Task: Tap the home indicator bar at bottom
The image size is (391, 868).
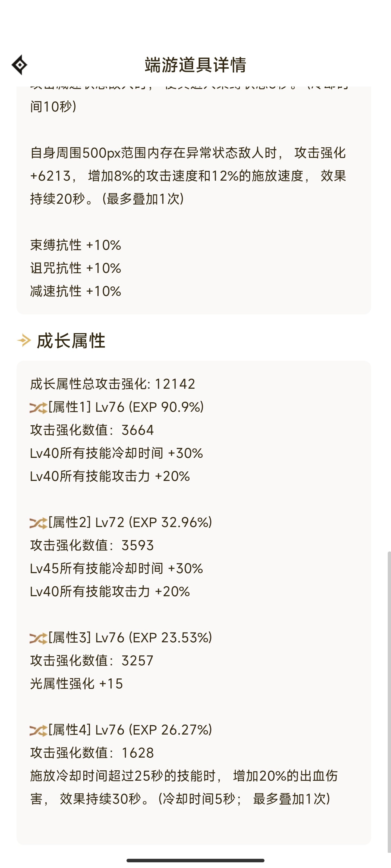Action: (195, 860)
